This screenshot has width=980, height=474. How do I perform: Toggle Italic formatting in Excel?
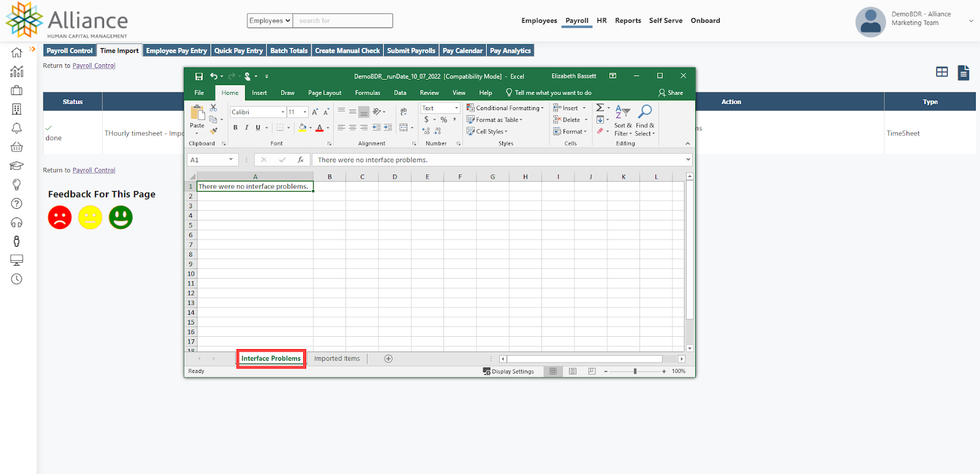(x=247, y=127)
